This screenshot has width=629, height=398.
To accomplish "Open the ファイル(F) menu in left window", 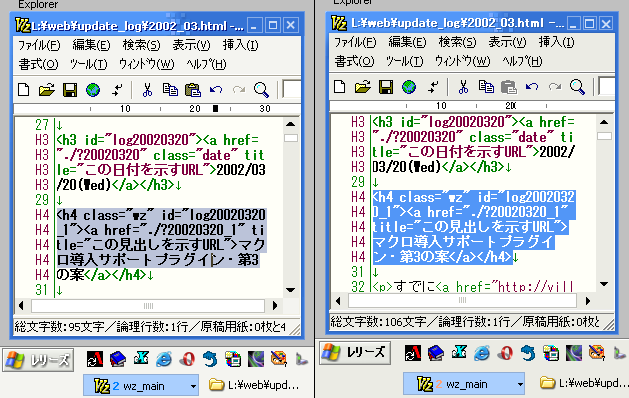I will 39,45.
